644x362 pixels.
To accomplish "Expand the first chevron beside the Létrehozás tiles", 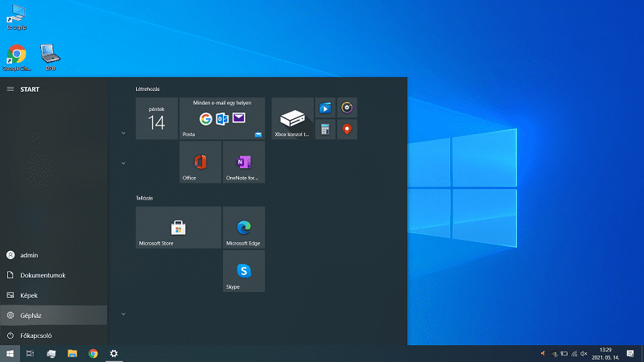I will (123, 133).
